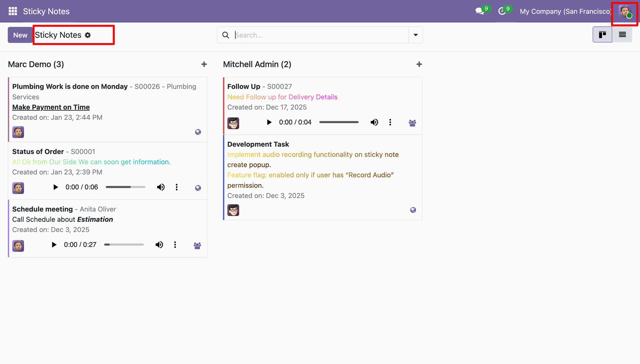
Task: Switch to kanban view
Action: pyautogui.click(x=602, y=35)
